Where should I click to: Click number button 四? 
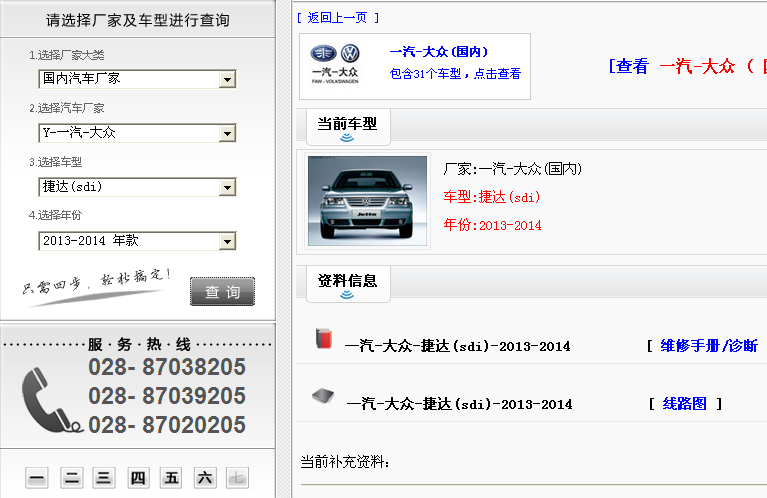[x=138, y=477]
